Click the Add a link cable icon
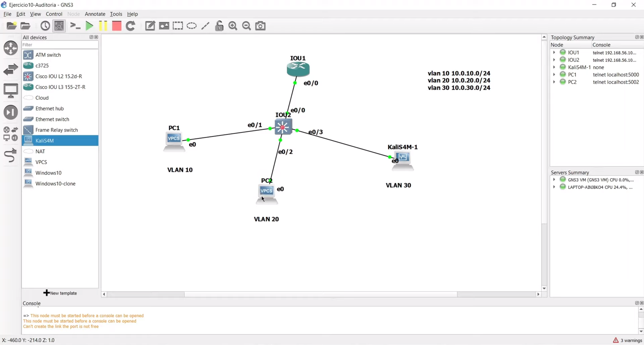This screenshot has width=644, height=345. pos(10,156)
